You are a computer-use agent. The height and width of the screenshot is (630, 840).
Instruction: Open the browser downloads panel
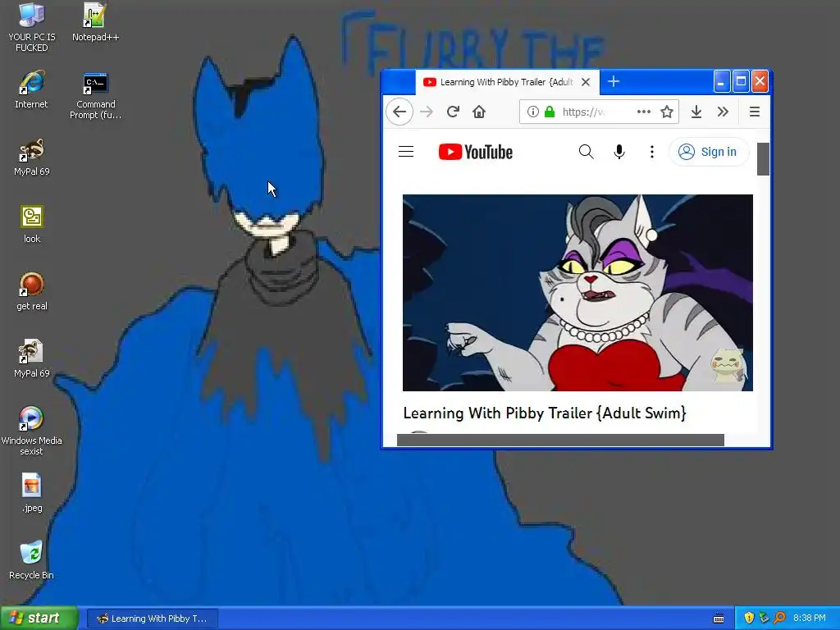(x=696, y=112)
